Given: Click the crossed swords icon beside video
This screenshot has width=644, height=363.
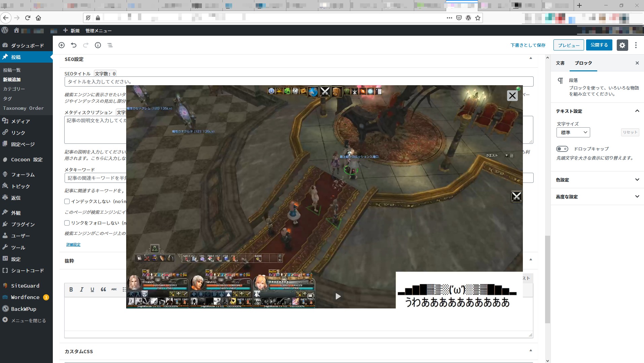Looking at the screenshot, I should pos(516,196).
